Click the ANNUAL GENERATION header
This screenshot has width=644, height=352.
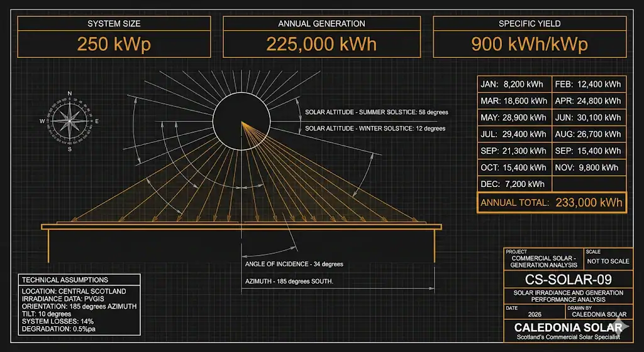click(321, 24)
